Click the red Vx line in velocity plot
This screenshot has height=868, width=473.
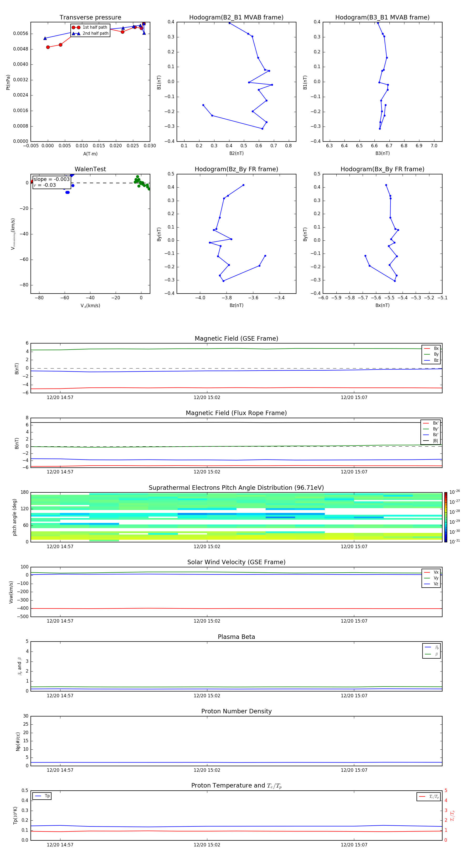(x=236, y=609)
